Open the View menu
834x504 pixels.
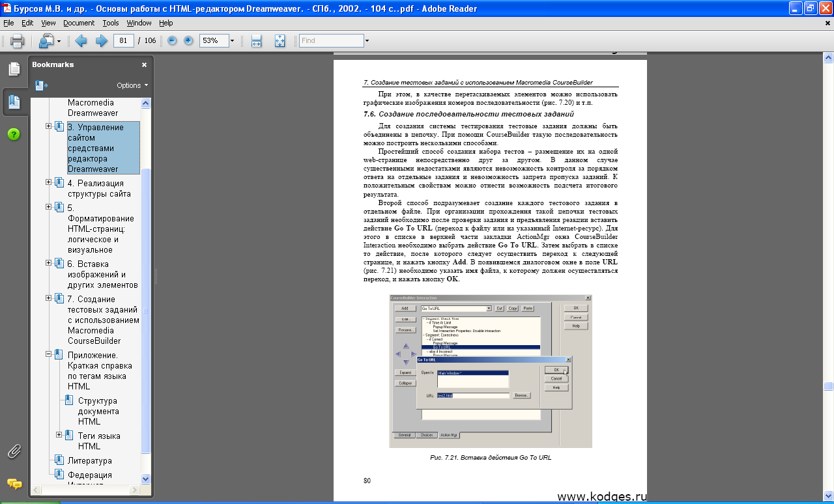(48, 23)
